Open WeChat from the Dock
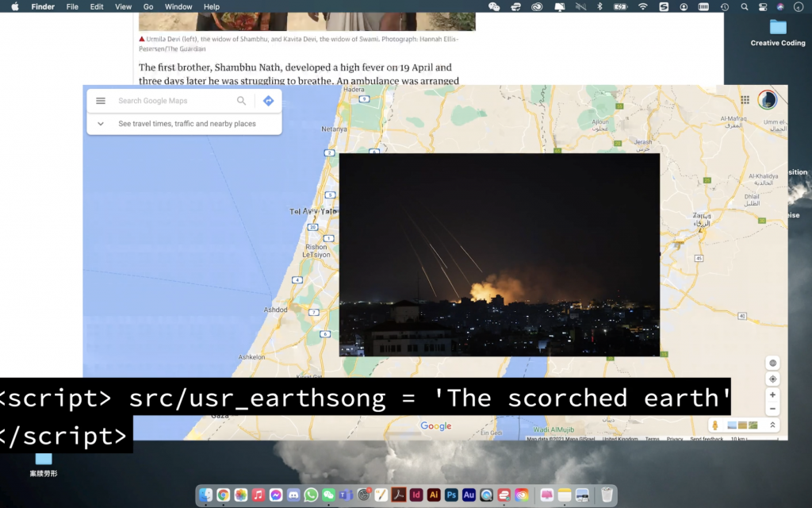 click(x=328, y=495)
